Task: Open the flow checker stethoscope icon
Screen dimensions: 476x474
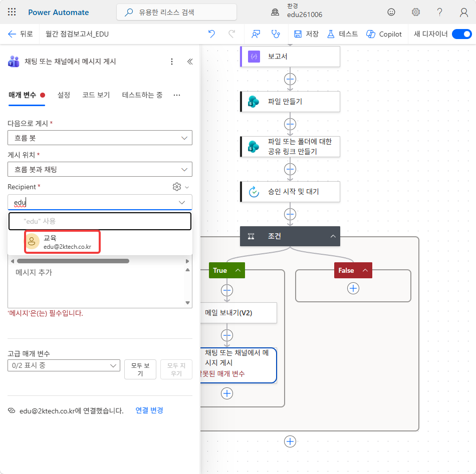Action: pos(276,34)
